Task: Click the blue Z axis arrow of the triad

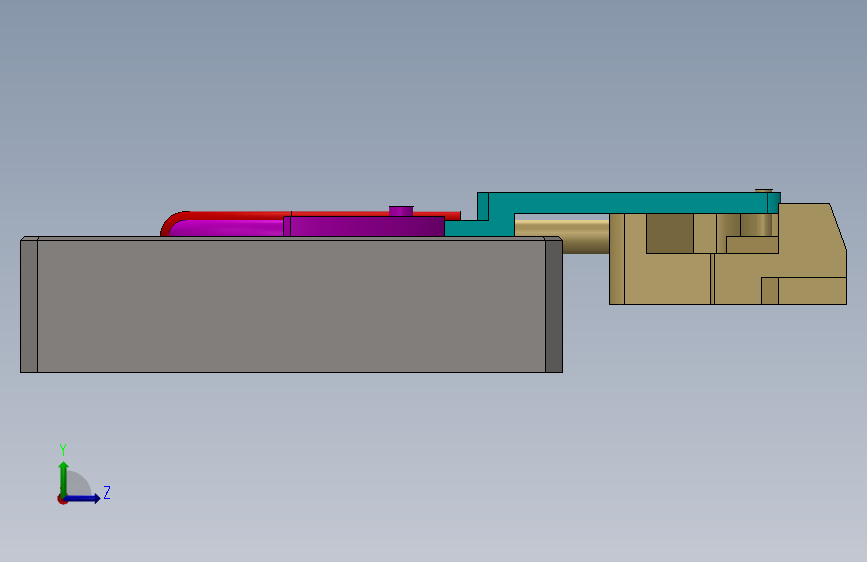Action: pyautogui.click(x=83, y=498)
